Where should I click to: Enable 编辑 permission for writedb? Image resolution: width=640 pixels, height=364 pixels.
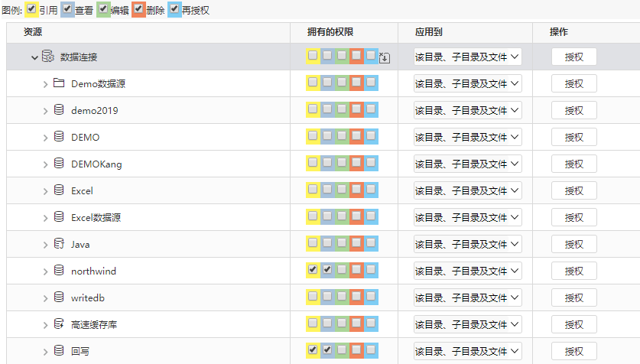342,296
